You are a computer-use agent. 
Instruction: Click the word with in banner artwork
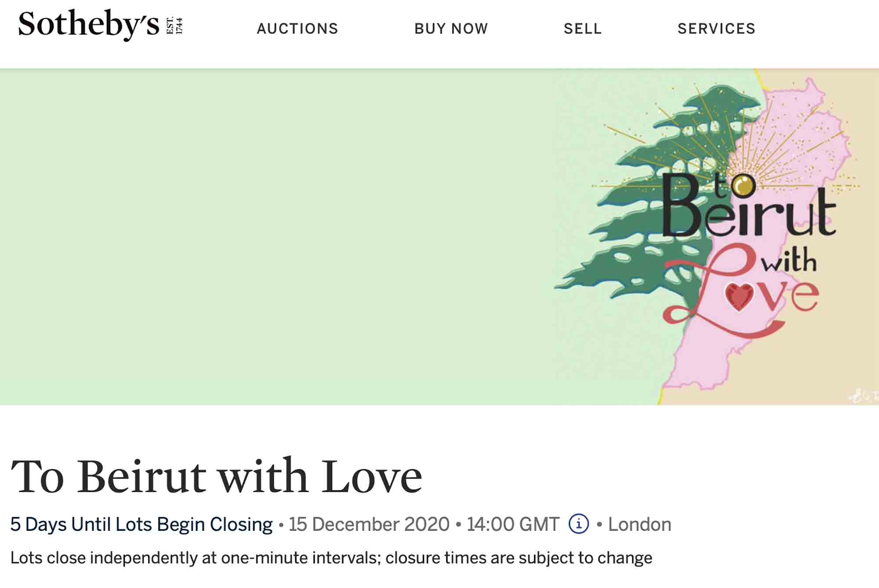789,261
